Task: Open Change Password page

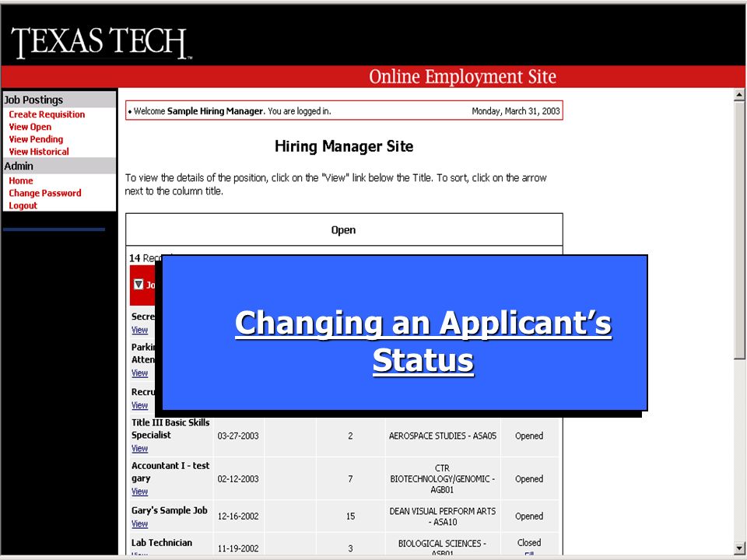Action: 45,193
